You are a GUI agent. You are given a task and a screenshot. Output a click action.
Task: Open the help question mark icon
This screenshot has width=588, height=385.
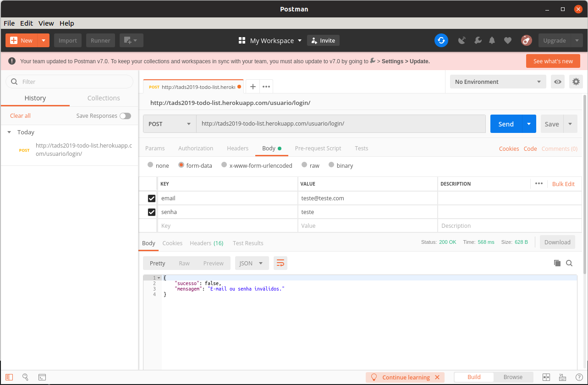[579, 377]
